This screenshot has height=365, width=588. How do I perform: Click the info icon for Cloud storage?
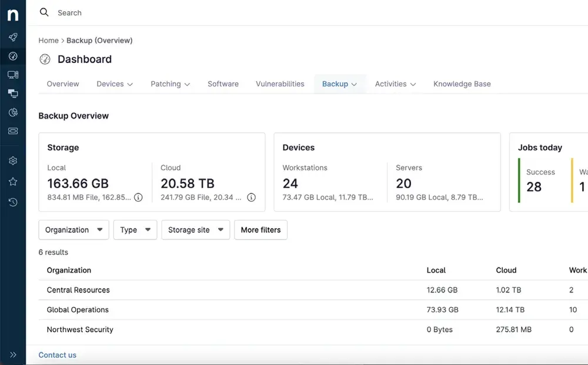(251, 197)
